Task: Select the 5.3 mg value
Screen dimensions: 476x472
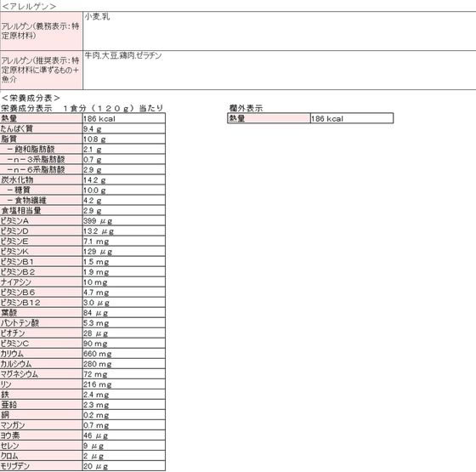Action: [124, 323]
